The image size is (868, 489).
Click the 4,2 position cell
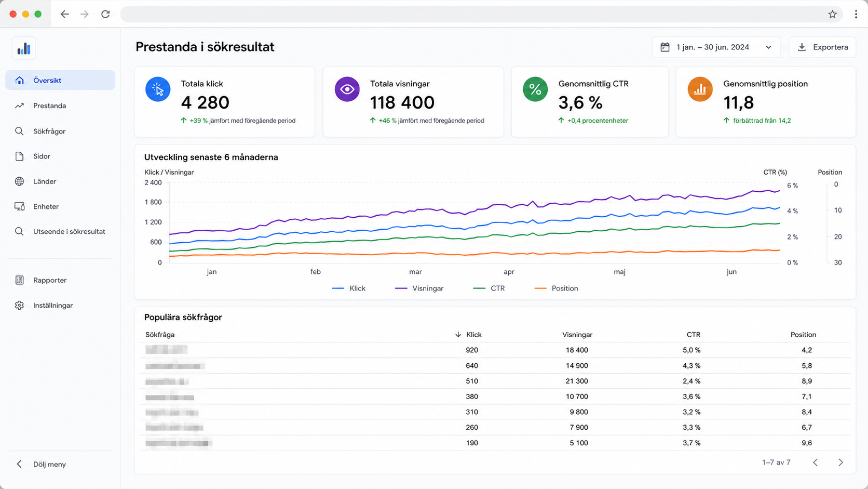[807, 350]
